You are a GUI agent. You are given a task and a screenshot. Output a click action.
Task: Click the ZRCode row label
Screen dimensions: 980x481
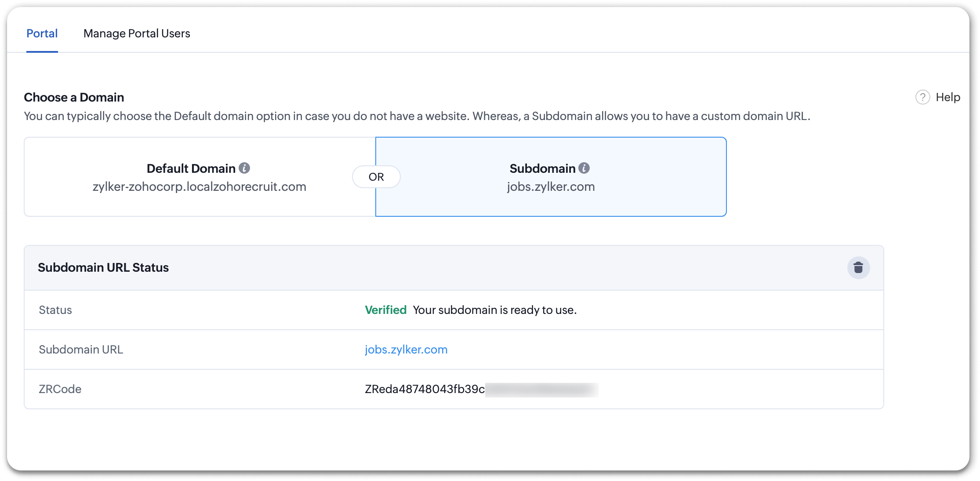(60, 389)
